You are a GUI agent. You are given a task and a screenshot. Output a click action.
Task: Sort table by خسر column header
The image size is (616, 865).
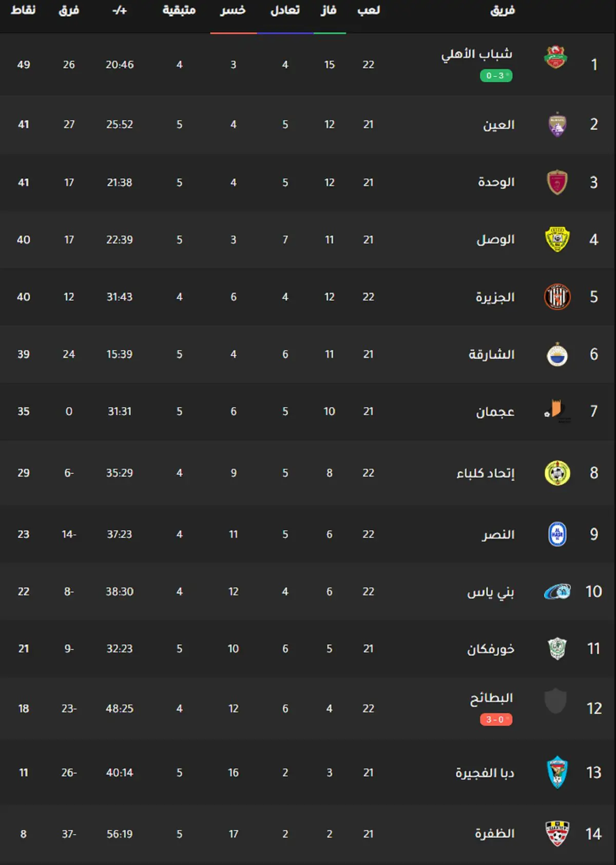233,10
